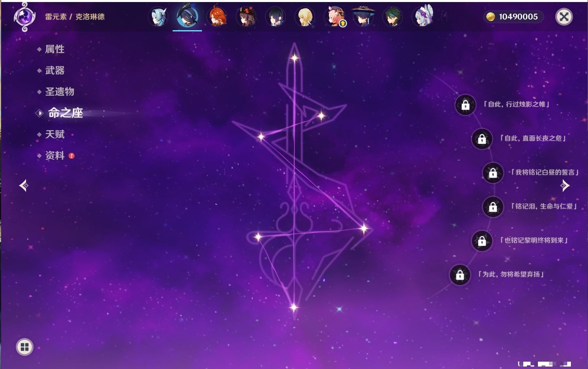
Task: Open 资料 profile tab with red alert
Action: point(55,155)
